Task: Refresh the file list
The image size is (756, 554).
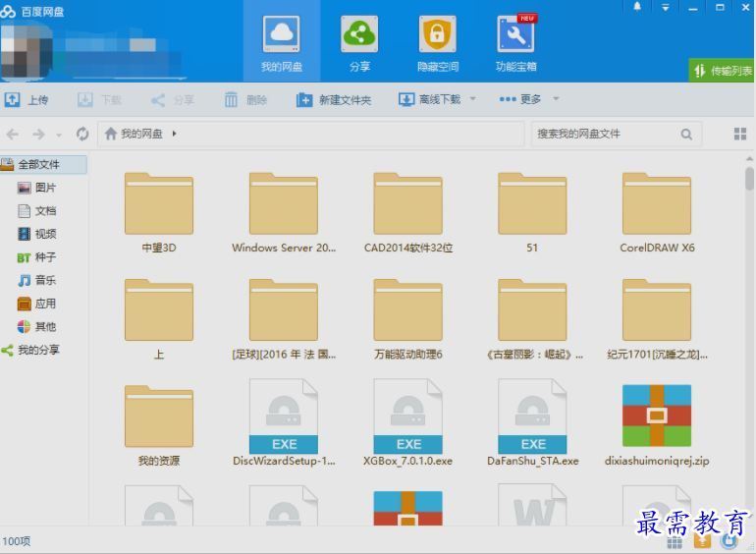Action: (82, 134)
